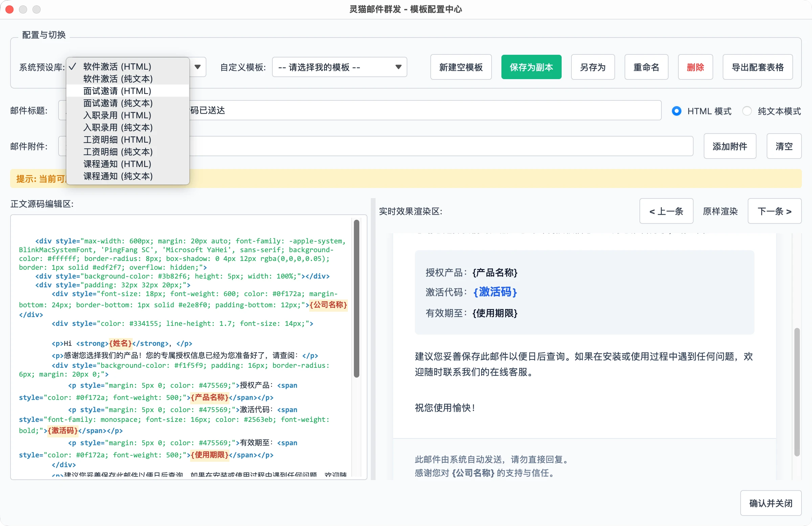
Task: Choose 面试邀请 (HTML) preset
Action: coord(128,91)
